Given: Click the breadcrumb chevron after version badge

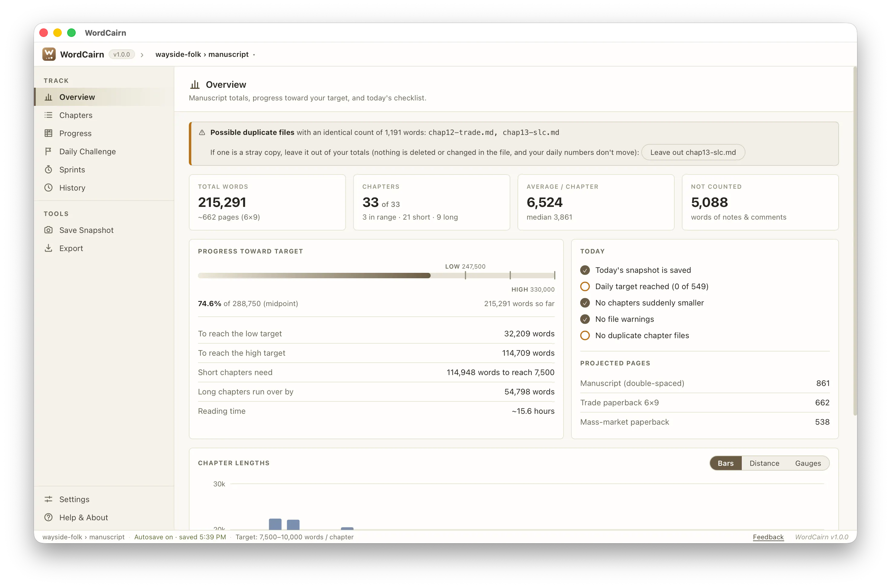Looking at the screenshot, I should point(142,55).
